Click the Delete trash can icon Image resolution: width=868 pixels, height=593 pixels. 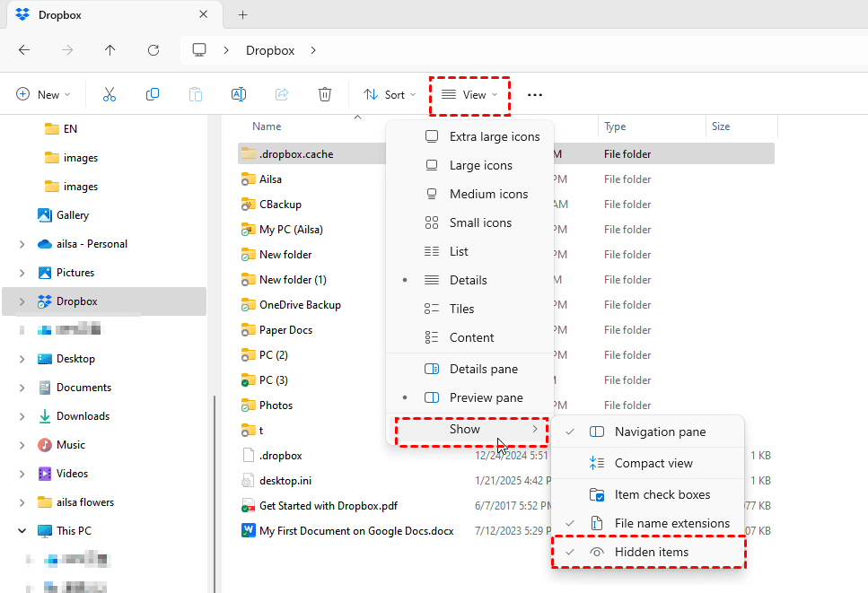[325, 94]
